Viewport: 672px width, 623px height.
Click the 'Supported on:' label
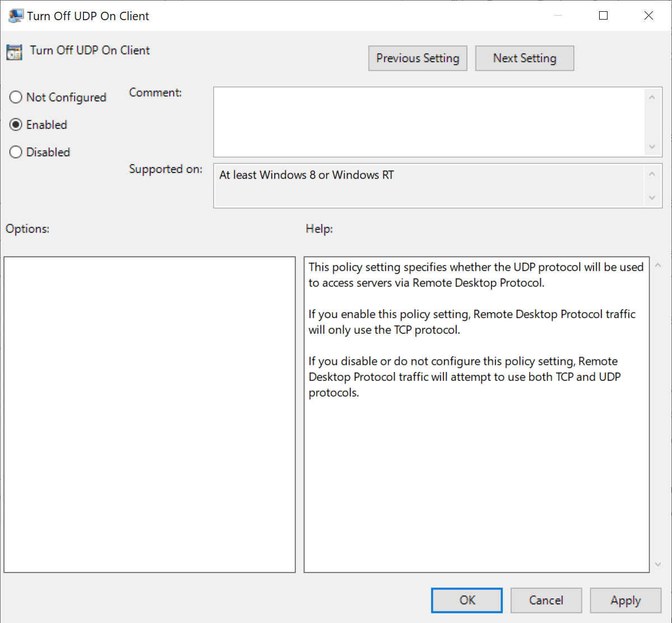point(165,169)
